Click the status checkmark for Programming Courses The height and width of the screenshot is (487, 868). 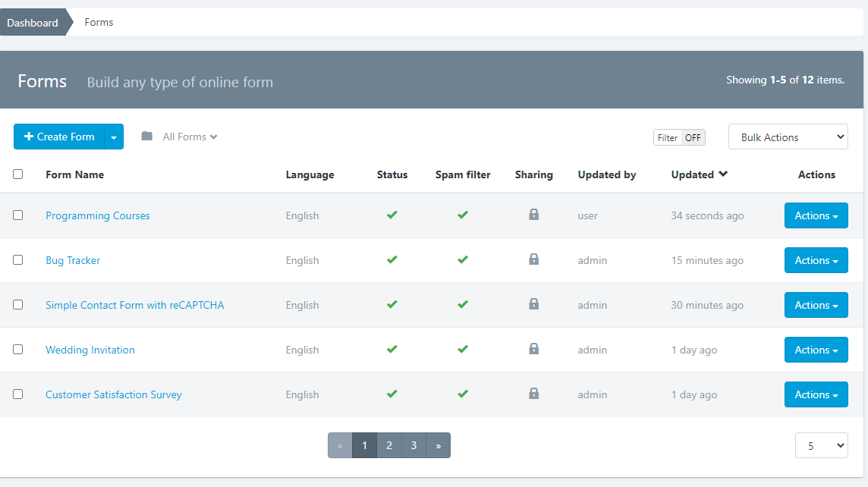click(x=392, y=215)
